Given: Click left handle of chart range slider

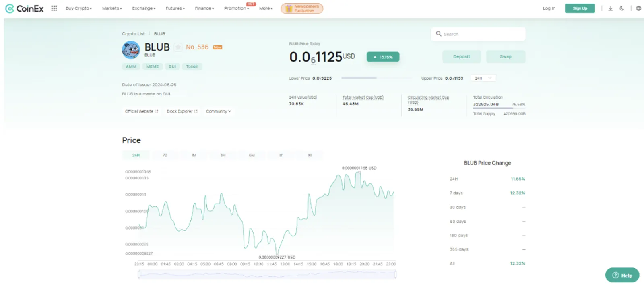Looking at the screenshot, I should (x=139, y=275).
